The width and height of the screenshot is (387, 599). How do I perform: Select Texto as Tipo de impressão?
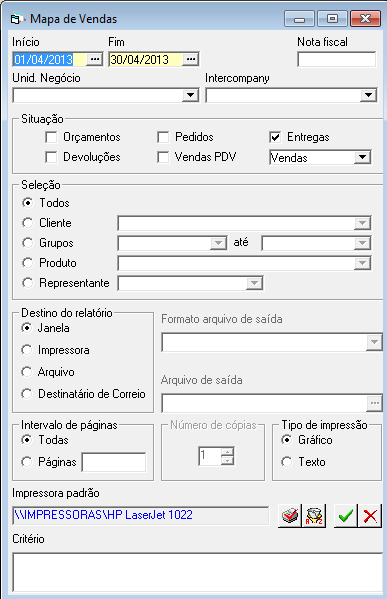click(287, 462)
